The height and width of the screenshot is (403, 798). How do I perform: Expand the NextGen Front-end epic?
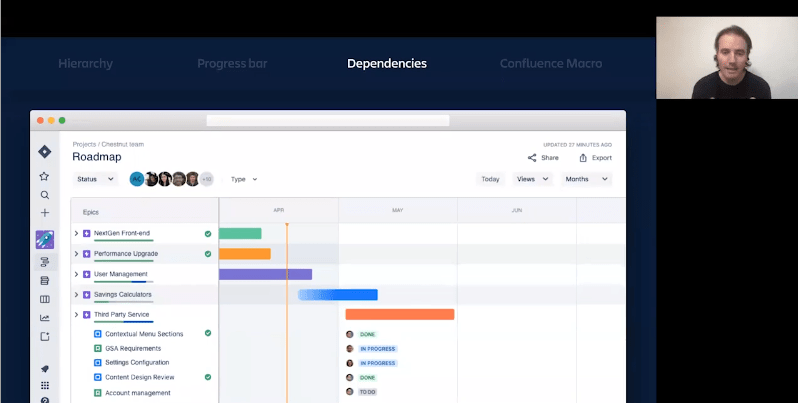pos(76,233)
